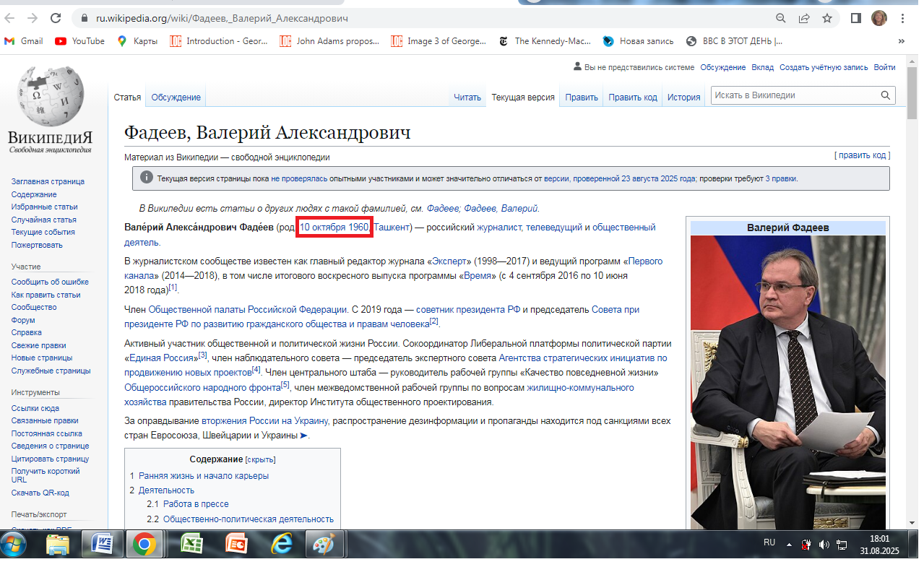Switch to the Статья tab
924x567 pixels.
(127, 98)
